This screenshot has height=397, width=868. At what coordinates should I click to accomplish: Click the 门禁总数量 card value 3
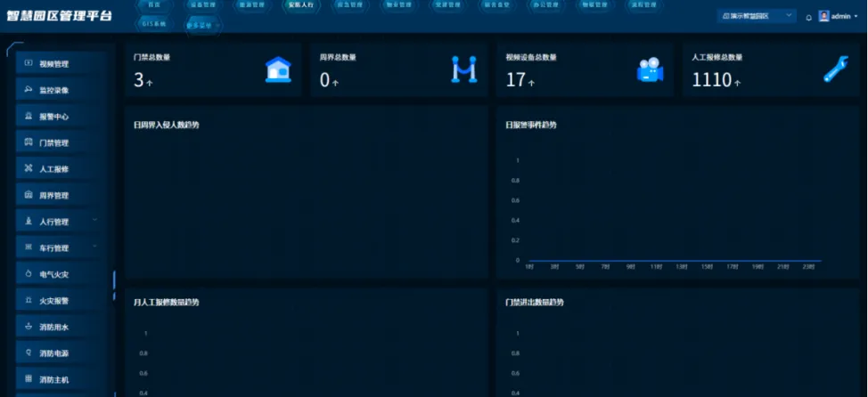(x=138, y=80)
